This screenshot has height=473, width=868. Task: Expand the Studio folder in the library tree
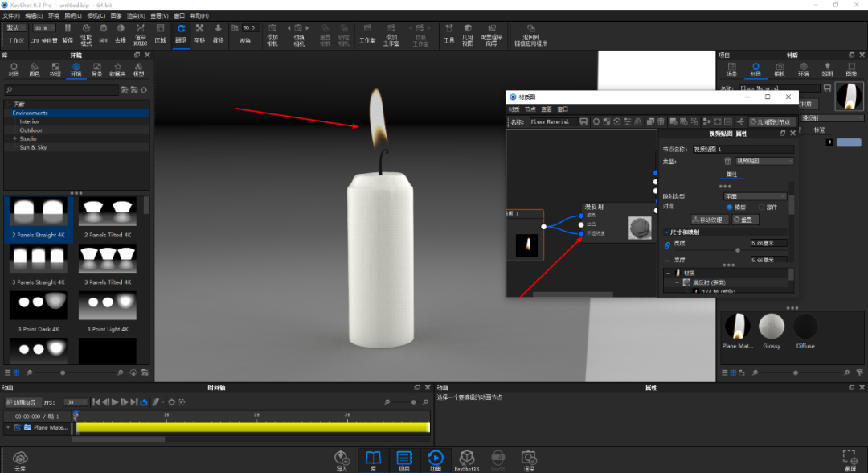point(15,139)
